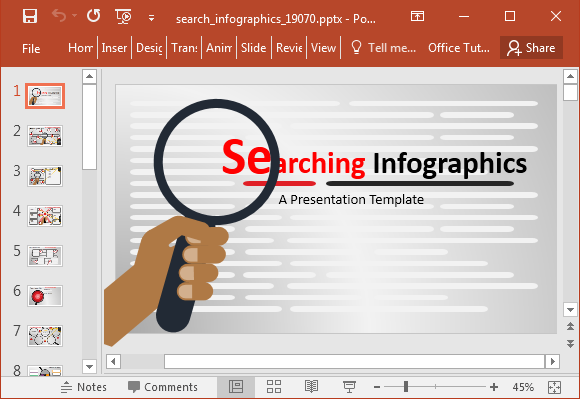Minimize the PowerPoint window
The image size is (580, 399).
click(x=464, y=16)
